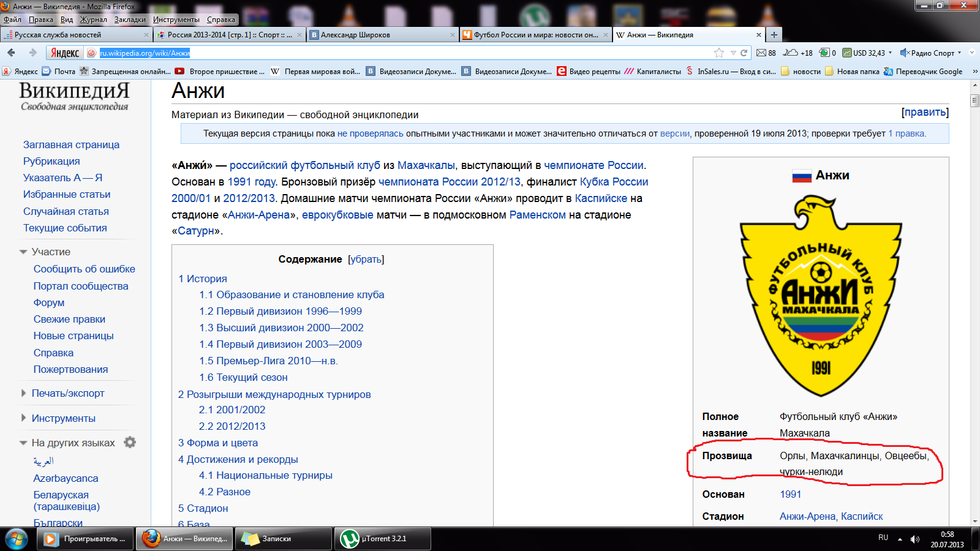Open the InSales.ru bookmark
Image resolution: width=980 pixels, height=551 pixels.
(x=731, y=72)
